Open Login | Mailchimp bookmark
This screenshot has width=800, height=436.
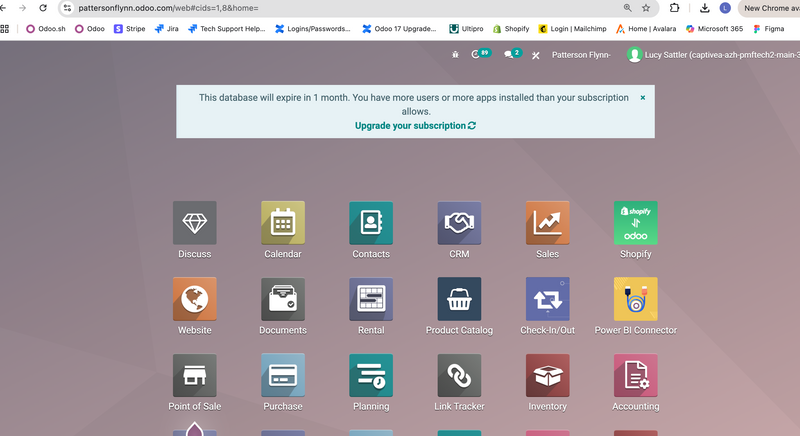point(573,29)
